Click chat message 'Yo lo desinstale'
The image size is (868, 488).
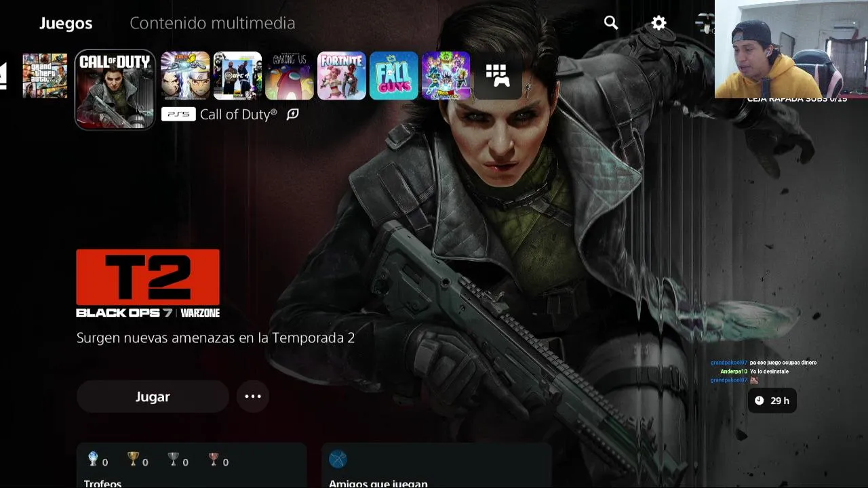coord(769,371)
